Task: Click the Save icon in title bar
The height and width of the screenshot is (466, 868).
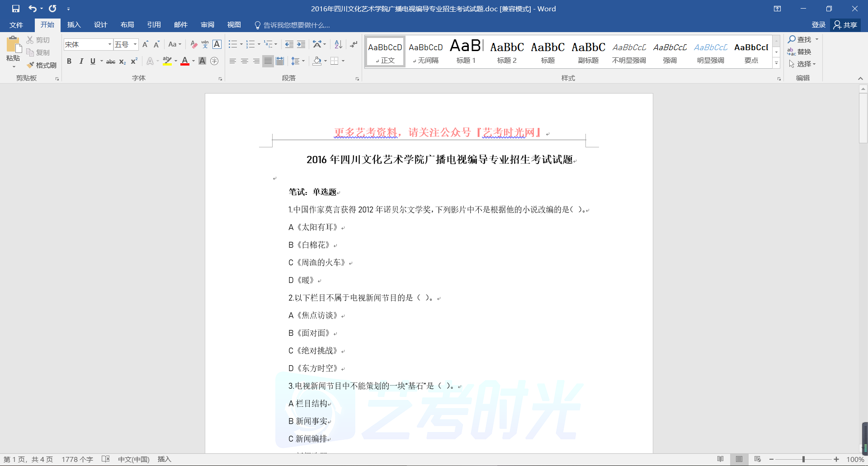Action: [16, 9]
